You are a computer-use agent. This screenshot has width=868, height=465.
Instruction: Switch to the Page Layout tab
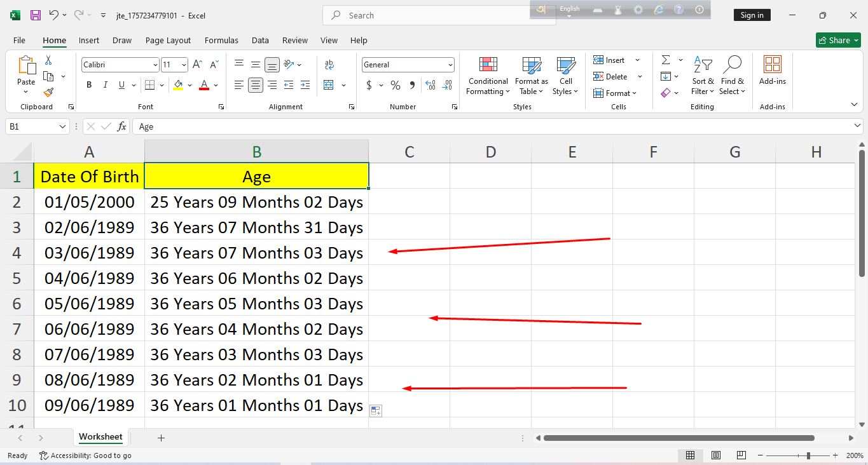click(168, 40)
